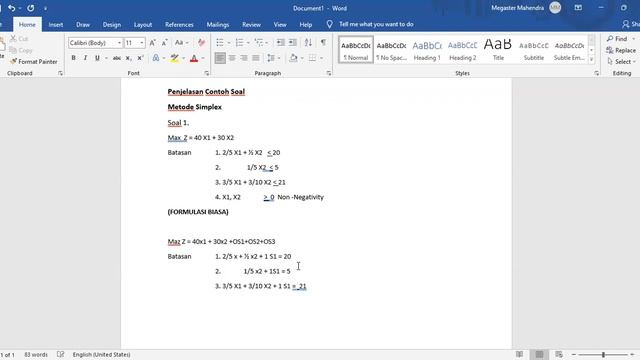Select Center alignment
The width and height of the screenshot is (640, 360).
[x=232, y=58]
